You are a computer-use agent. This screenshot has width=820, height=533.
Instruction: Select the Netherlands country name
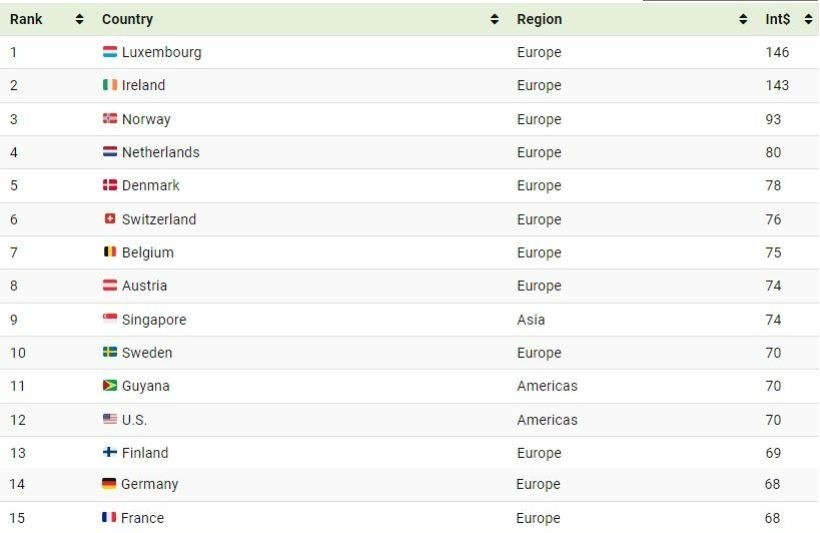pos(160,152)
